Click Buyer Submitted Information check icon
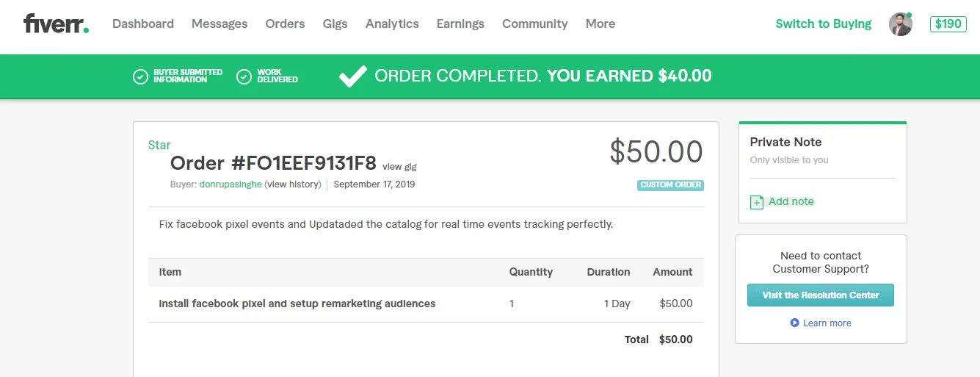 click(140, 76)
